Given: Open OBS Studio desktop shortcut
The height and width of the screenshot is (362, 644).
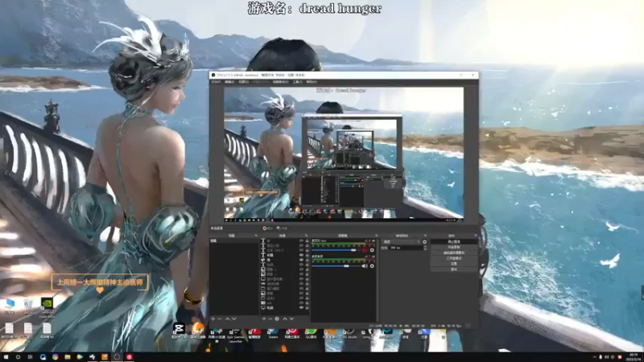Looking at the screenshot, I should click(349, 333).
